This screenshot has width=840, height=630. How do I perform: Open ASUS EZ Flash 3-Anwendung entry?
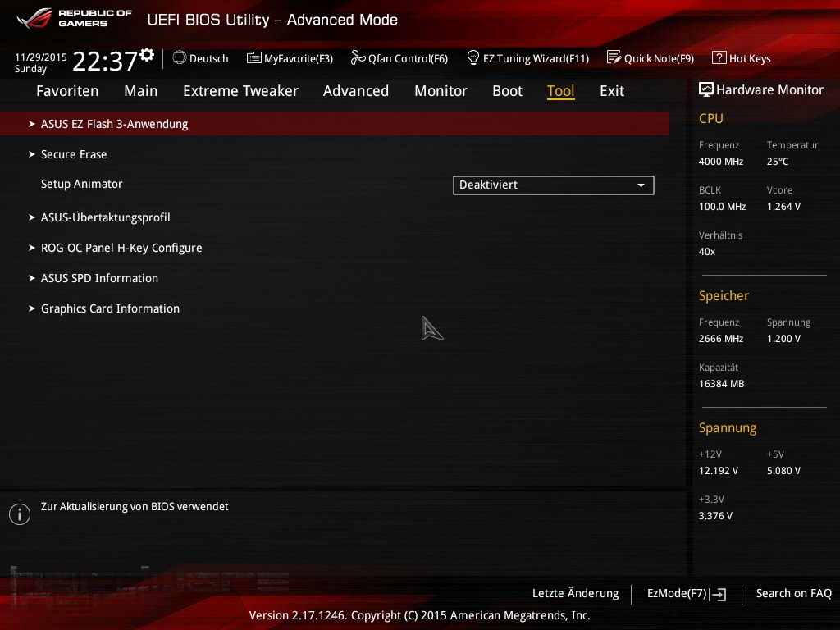335,124
